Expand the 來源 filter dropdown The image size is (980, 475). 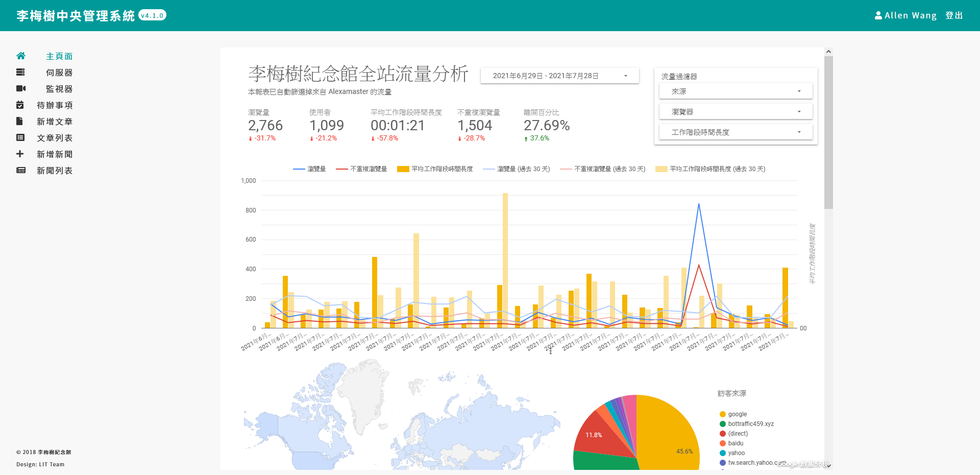pyautogui.click(x=736, y=91)
